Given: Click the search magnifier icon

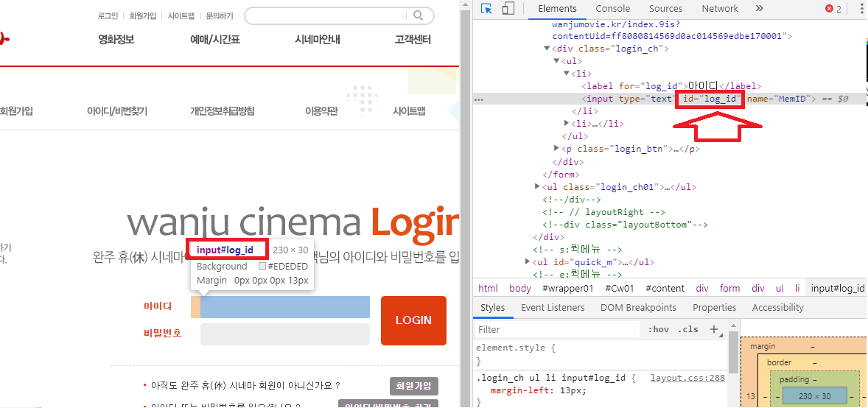Looking at the screenshot, I should pyautogui.click(x=419, y=15).
